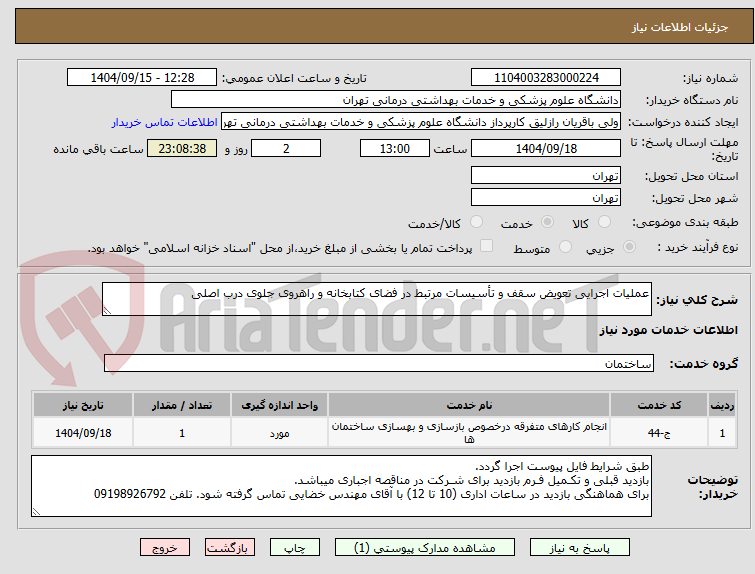This screenshot has height=574, width=755.
Task: Click the نام دستگاه خریدار field
Action: point(396,100)
